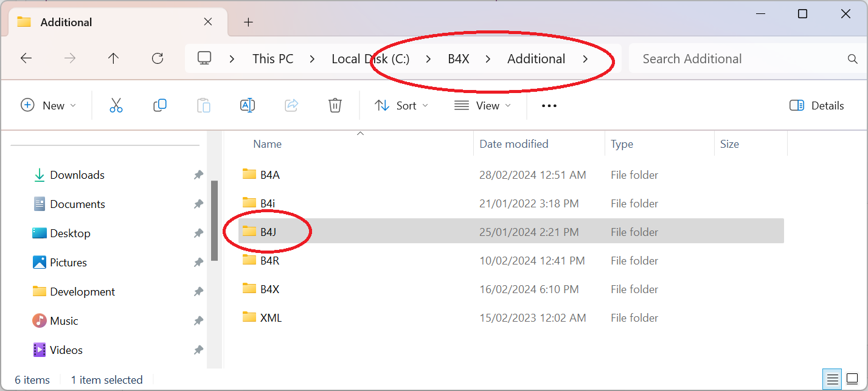Expand chevron after Additional in address bar
This screenshot has width=868, height=391.
pyautogui.click(x=585, y=59)
